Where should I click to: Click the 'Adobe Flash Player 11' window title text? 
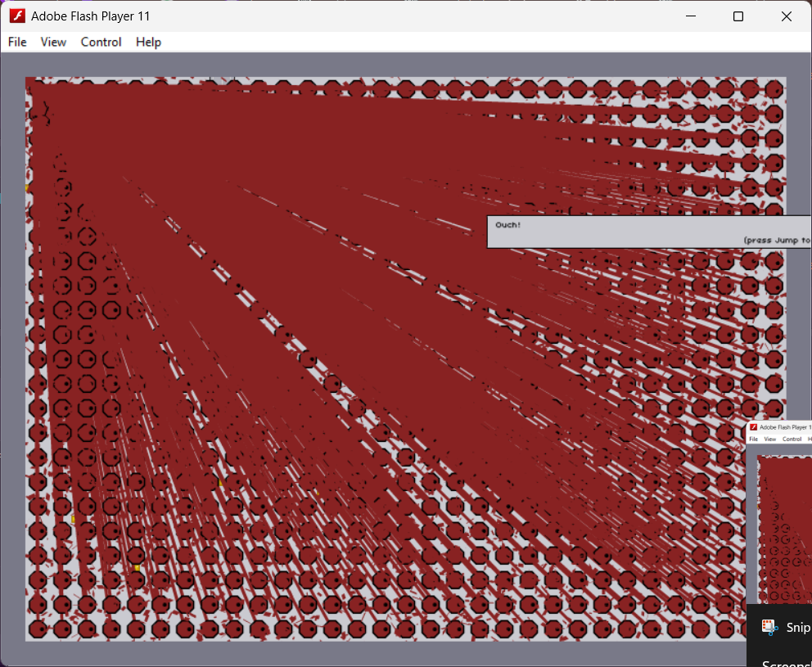[91, 16]
